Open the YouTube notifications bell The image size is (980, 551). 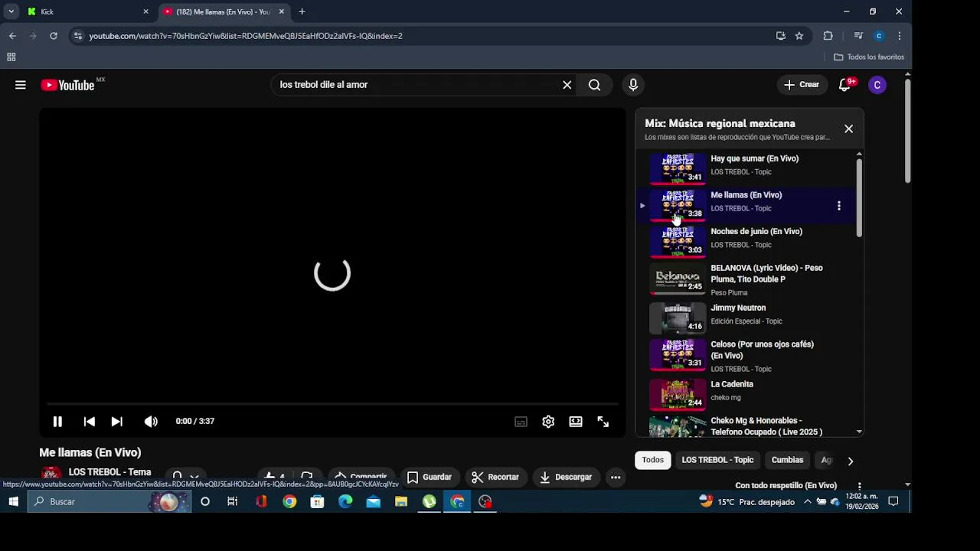pos(845,85)
